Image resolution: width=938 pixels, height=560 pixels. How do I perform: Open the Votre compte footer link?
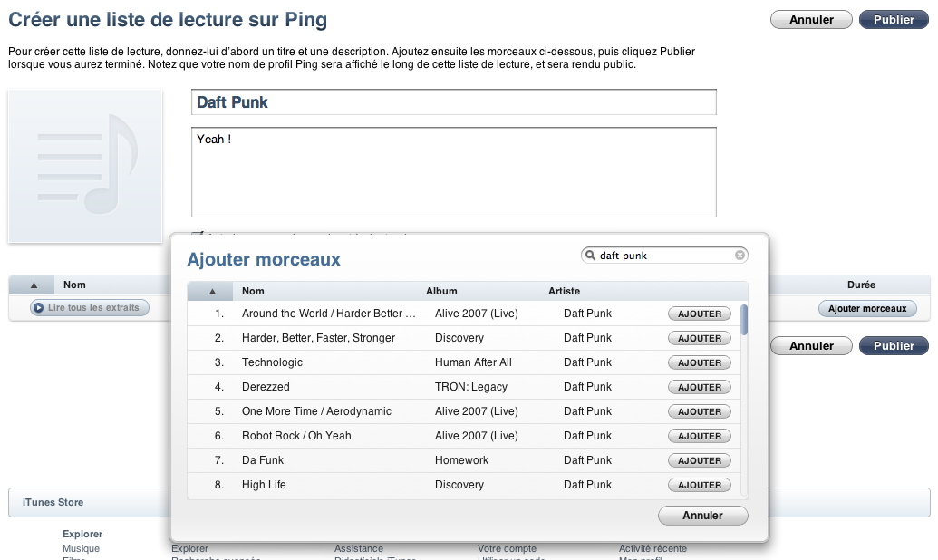[x=508, y=548]
